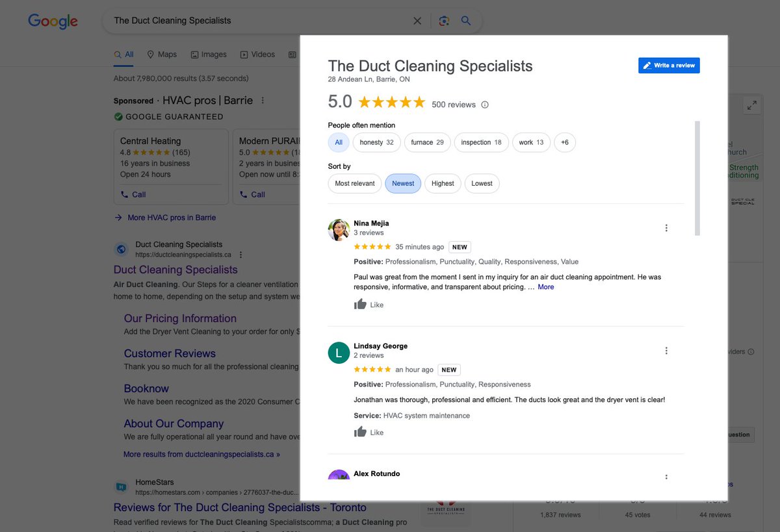
Task: Click the 500 reviews count text
Action: tap(454, 105)
